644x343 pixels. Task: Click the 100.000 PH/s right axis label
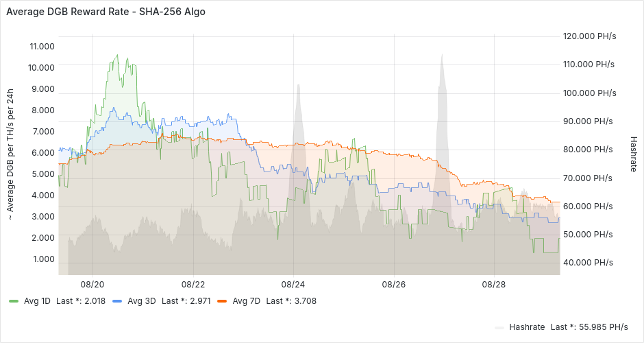coord(589,93)
